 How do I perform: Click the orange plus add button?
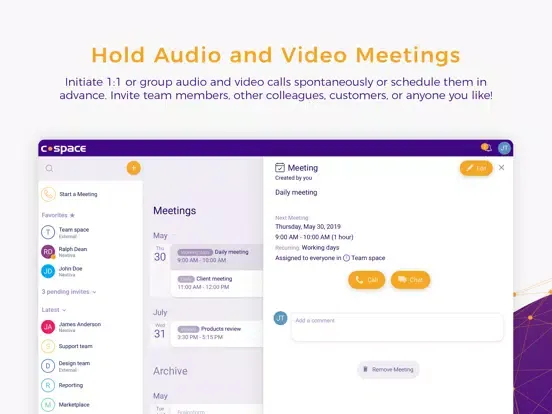point(133,168)
